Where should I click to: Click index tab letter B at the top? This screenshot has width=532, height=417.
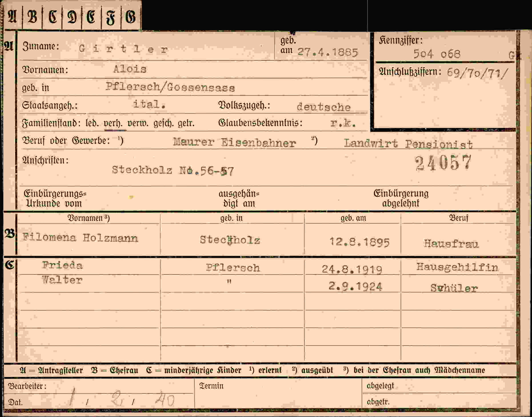[32, 17]
